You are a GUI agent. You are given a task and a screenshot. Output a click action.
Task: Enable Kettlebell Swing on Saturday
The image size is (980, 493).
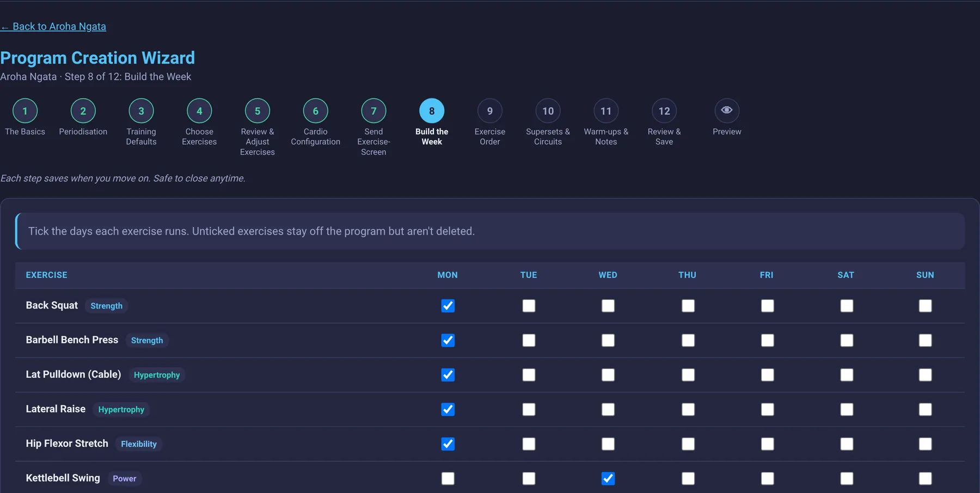[847, 478]
